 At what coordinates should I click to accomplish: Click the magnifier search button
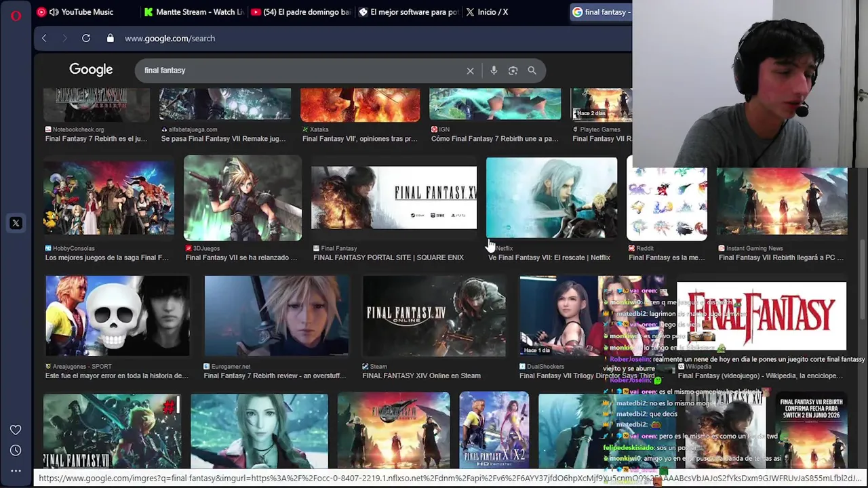[x=532, y=70]
